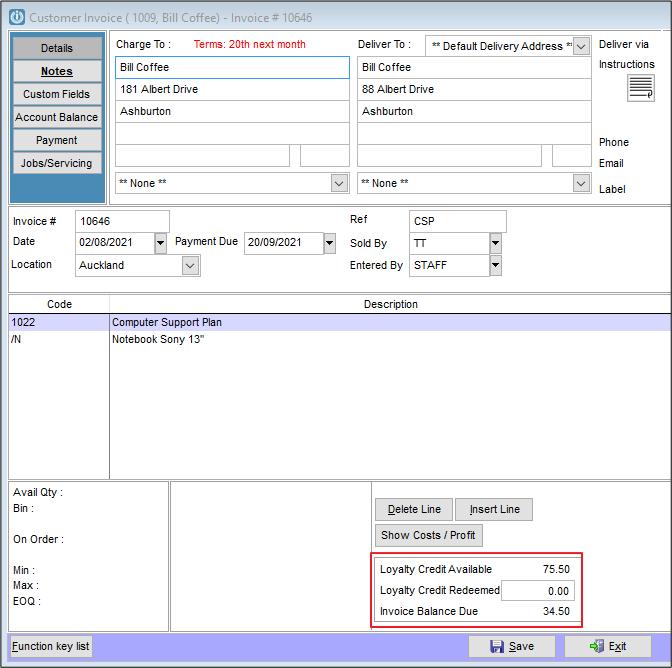Click the Terms: 20th next month text
The width and height of the screenshot is (672, 668).
tap(249, 44)
